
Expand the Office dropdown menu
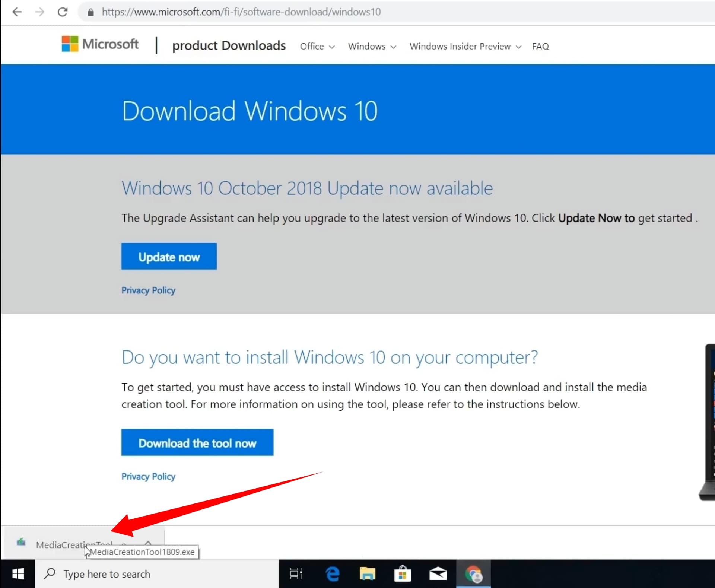tap(317, 47)
